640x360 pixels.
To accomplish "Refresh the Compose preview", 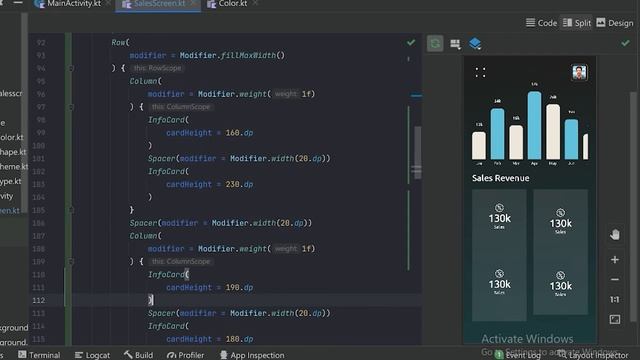I will click(x=435, y=43).
